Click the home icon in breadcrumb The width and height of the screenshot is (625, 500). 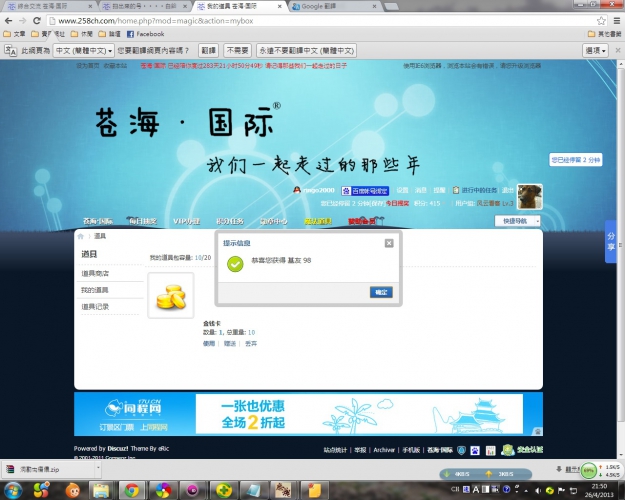pos(85,237)
